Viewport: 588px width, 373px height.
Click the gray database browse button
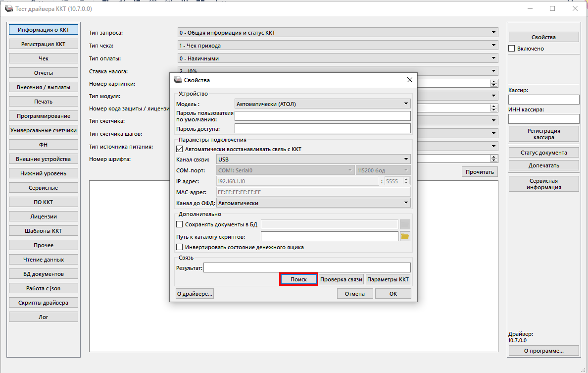(x=405, y=224)
